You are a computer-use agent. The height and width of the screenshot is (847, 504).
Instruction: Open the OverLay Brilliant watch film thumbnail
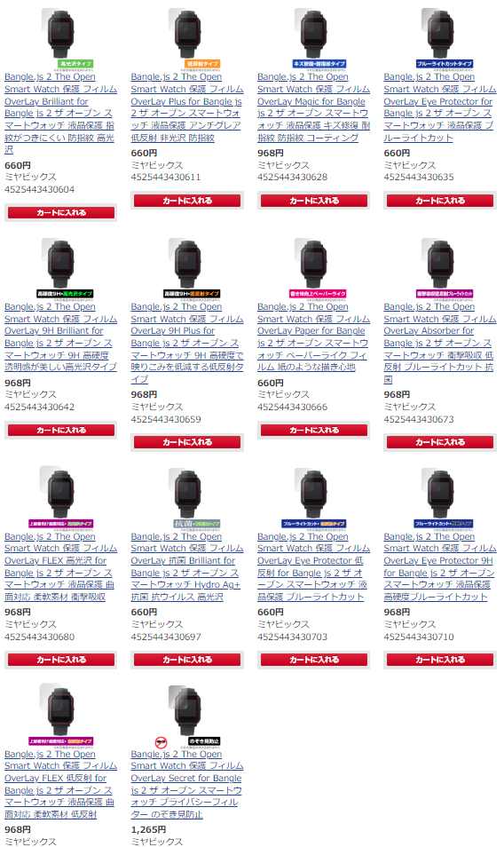[x=61, y=38]
